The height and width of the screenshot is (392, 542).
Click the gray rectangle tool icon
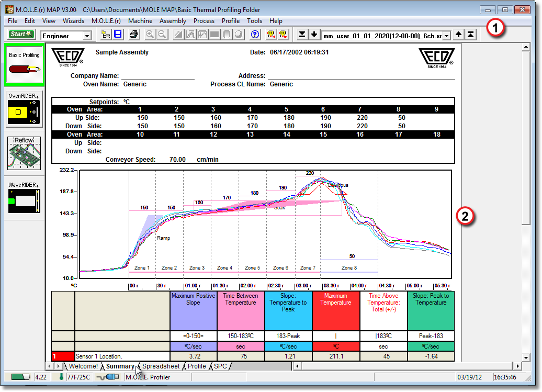[x=214, y=35]
